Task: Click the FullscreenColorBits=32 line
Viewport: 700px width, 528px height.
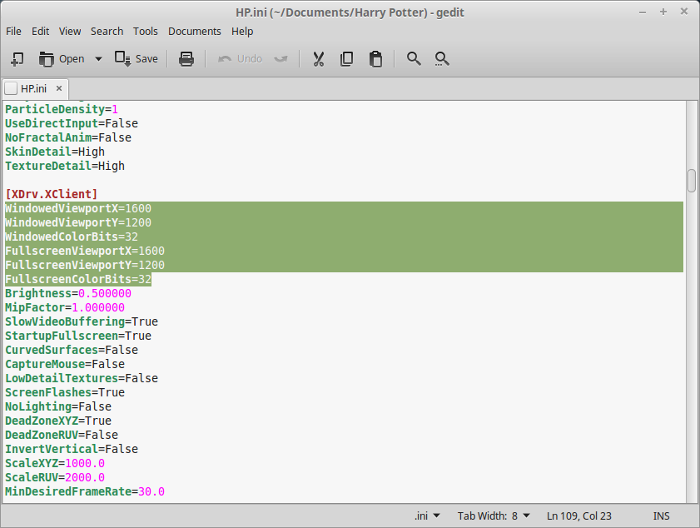Action: pyautogui.click(x=78, y=279)
